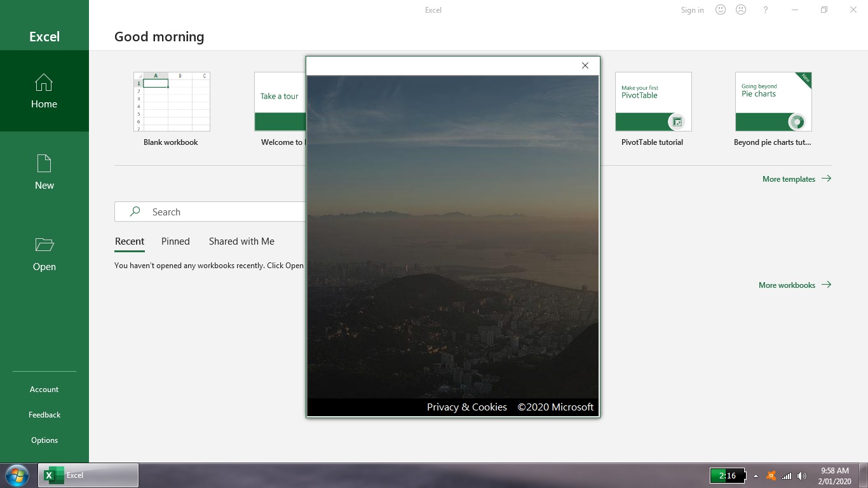
Task: Click the Good morning heading
Action: [159, 37]
